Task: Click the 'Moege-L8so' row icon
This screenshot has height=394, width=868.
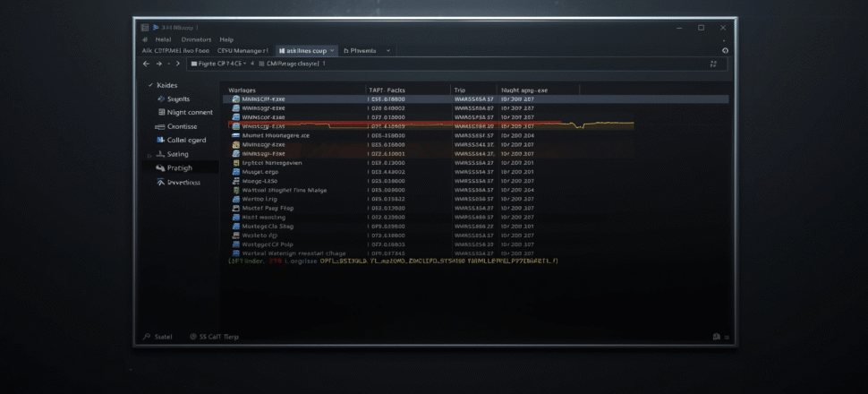Action: coord(236,181)
